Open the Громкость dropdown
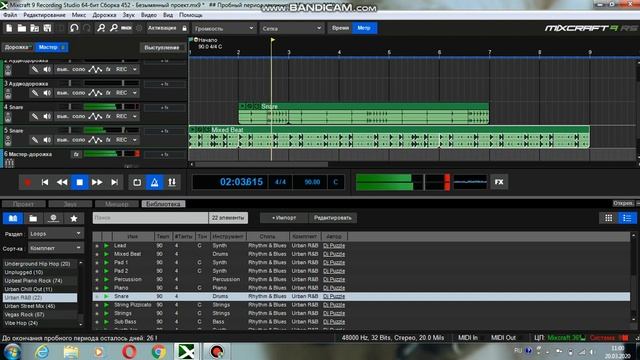Screen dimensions: 640x360 tap(224, 29)
